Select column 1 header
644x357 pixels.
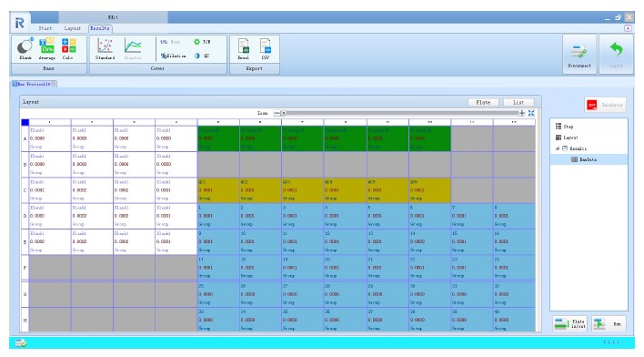coord(50,122)
